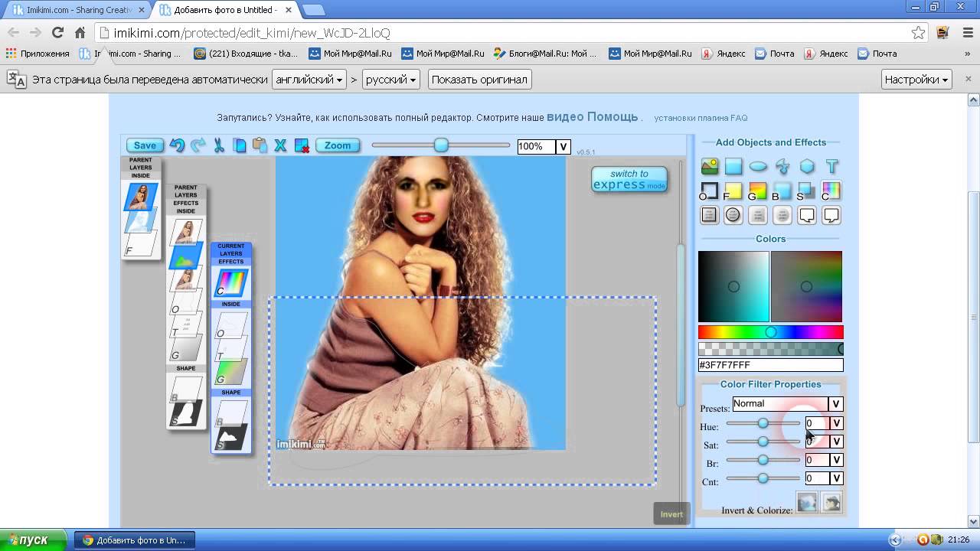The height and width of the screenshot is (551, 980).
Task: Open the Входящие (221) bookmark
Action: tap(246, 54)
